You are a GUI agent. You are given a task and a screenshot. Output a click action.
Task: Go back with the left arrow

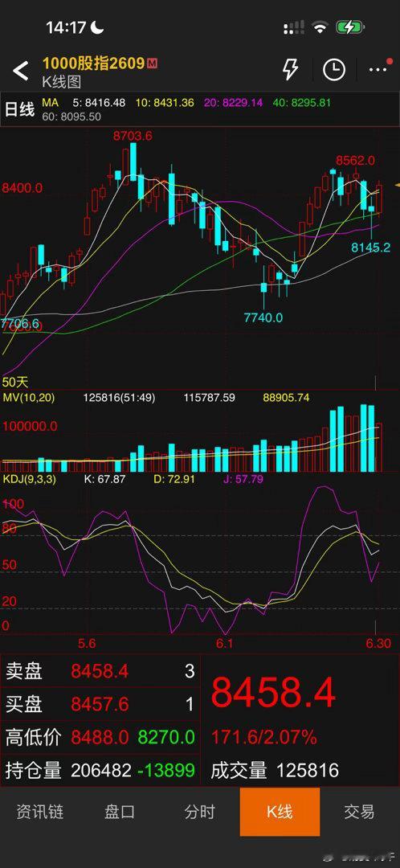pyautogui.click(x=20, y=71)
